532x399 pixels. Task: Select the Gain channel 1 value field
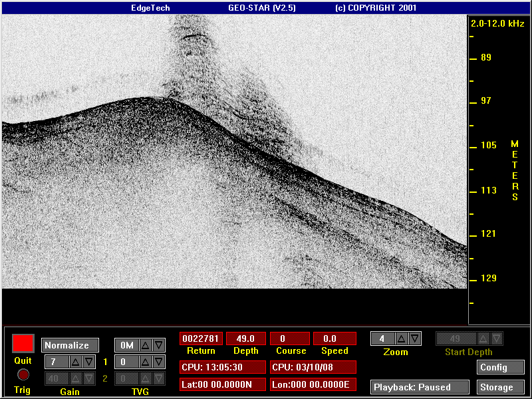pyautogui.click(x=57, y=362)
